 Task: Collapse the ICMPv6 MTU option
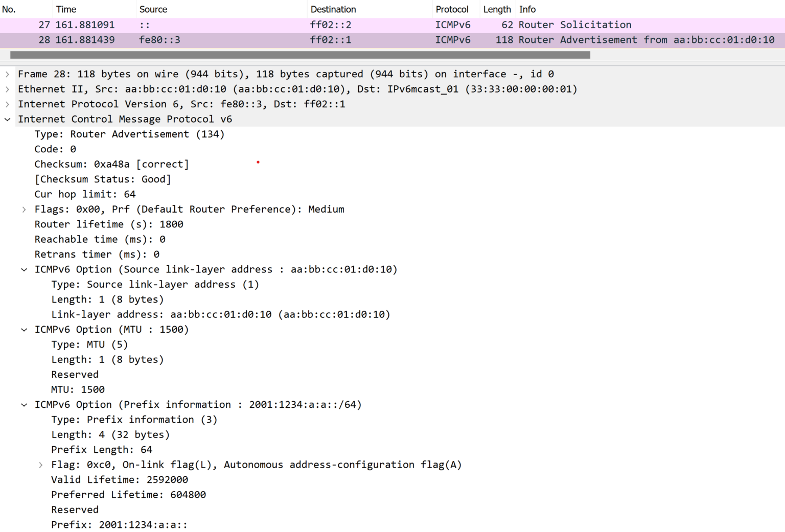pyautogui.click(x=24, y=330)
